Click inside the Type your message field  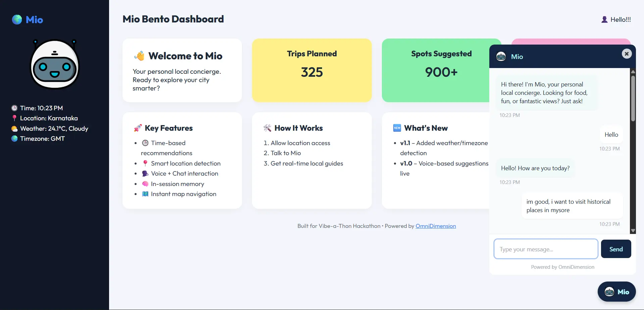point(546,249)
